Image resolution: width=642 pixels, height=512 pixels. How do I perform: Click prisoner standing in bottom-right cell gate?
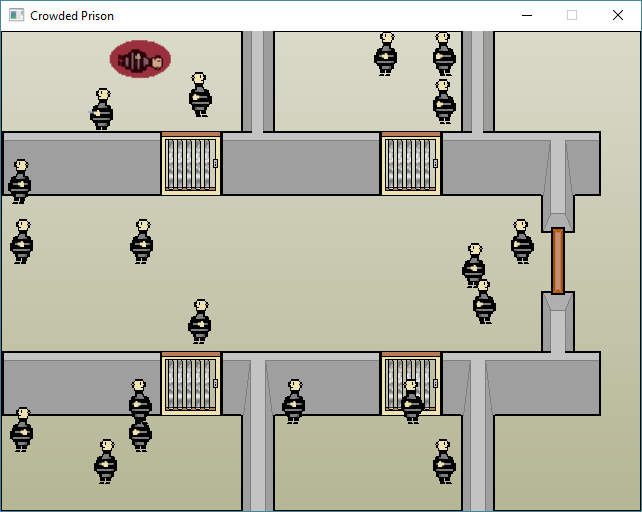pyautogui.click(x=411, y=401)
